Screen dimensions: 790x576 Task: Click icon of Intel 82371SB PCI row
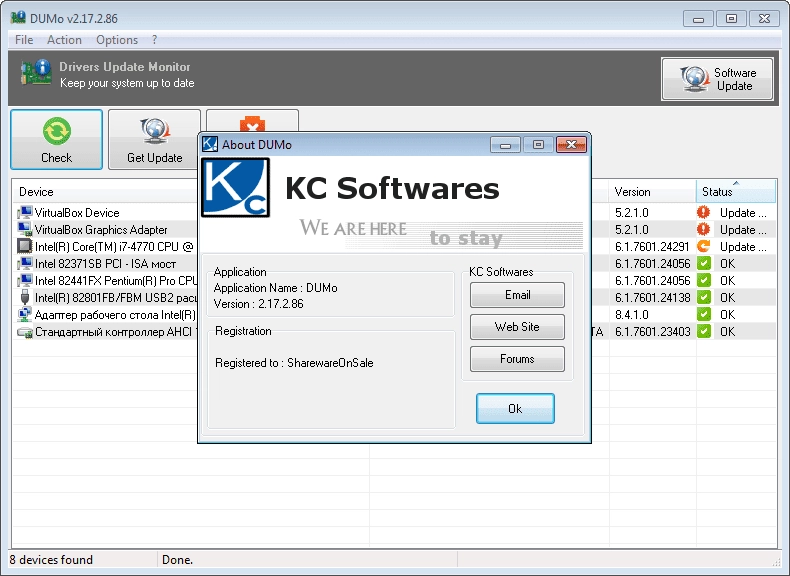click(x=24, y=264)
